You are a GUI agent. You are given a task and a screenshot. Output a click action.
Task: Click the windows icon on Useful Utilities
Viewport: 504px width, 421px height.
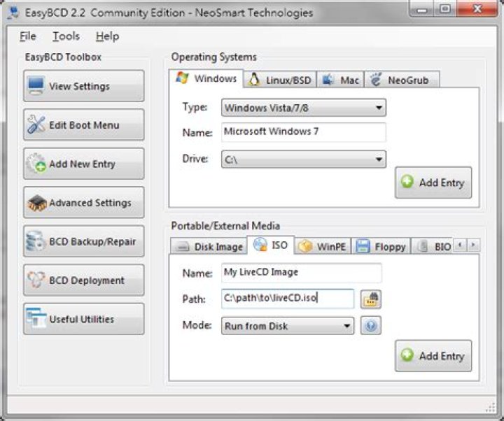pyautogui.click(x=36, y=318)
